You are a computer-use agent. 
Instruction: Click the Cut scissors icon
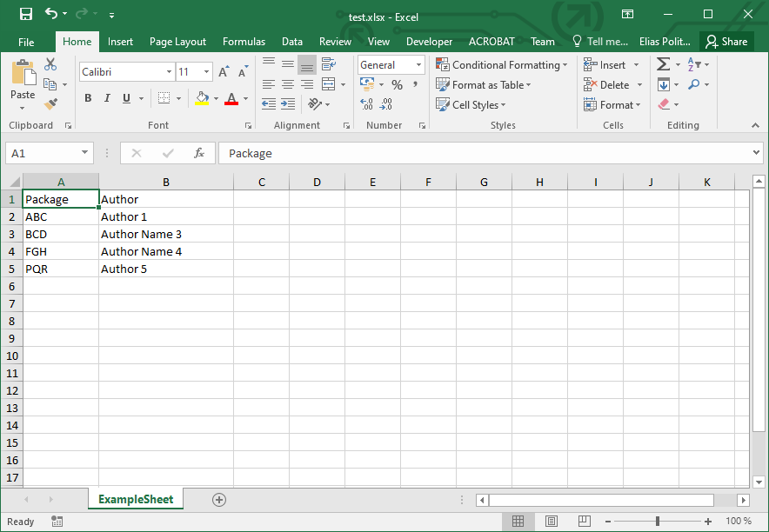click(50, 64)
